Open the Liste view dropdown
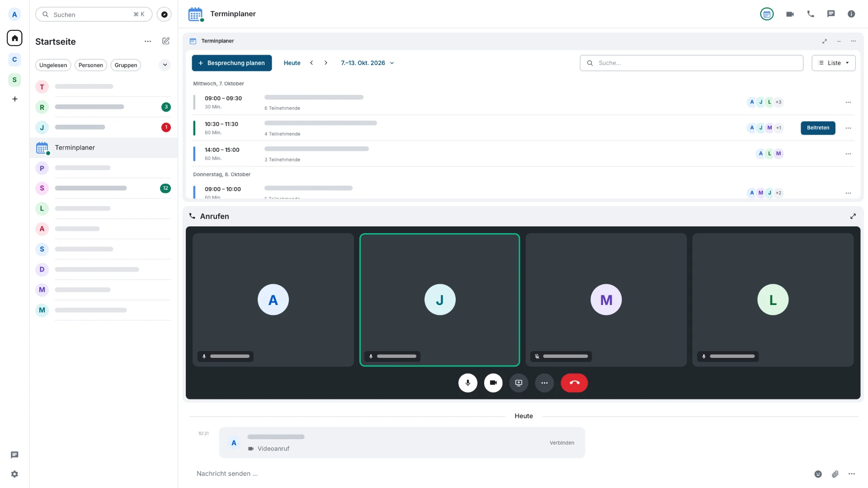Viewport: 868px width, 488px height. point(833,63)
